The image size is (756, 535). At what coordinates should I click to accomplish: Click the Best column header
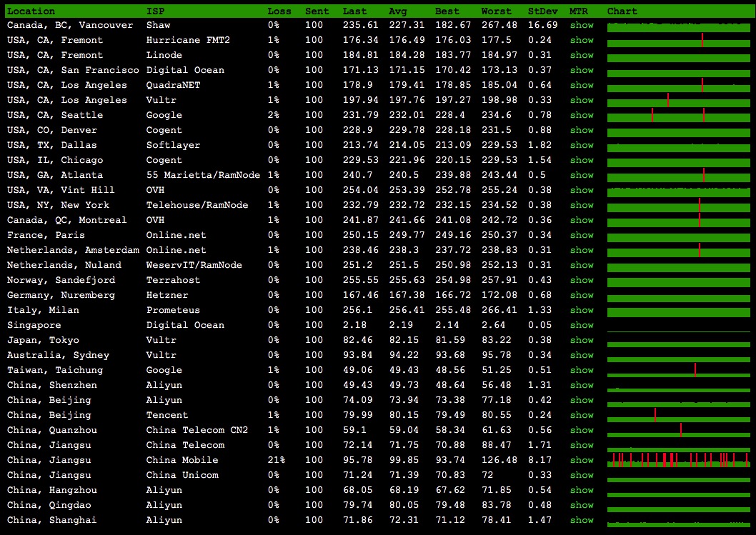tap(447, 11)
